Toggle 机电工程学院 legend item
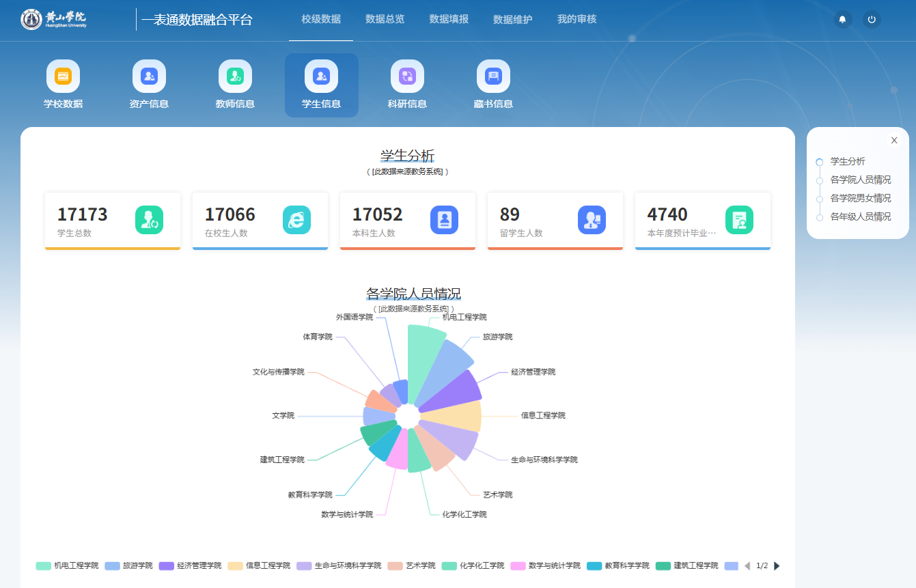The height and width of the screenshot is (588, 916). click(67, 566)
